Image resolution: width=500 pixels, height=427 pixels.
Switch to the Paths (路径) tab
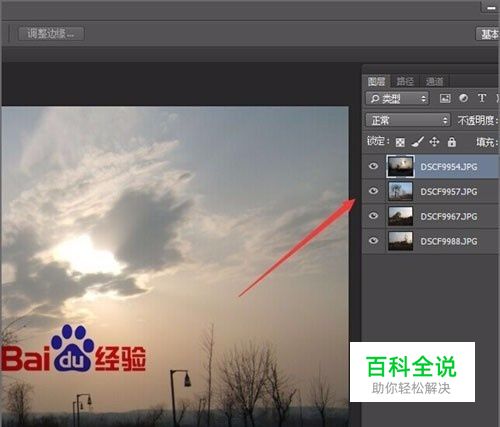tap(405, 81)
